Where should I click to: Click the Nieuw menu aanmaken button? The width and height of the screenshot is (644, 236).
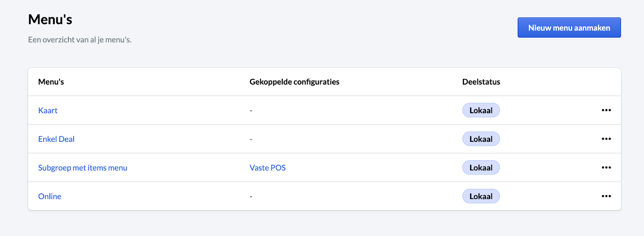(569, 28)
